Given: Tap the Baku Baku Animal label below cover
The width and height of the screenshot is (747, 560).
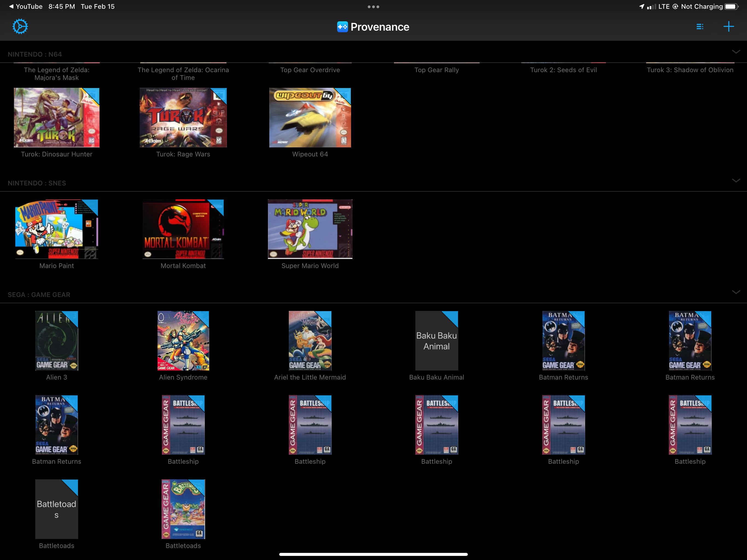Looking at the screenshot, I should [437, 377].
